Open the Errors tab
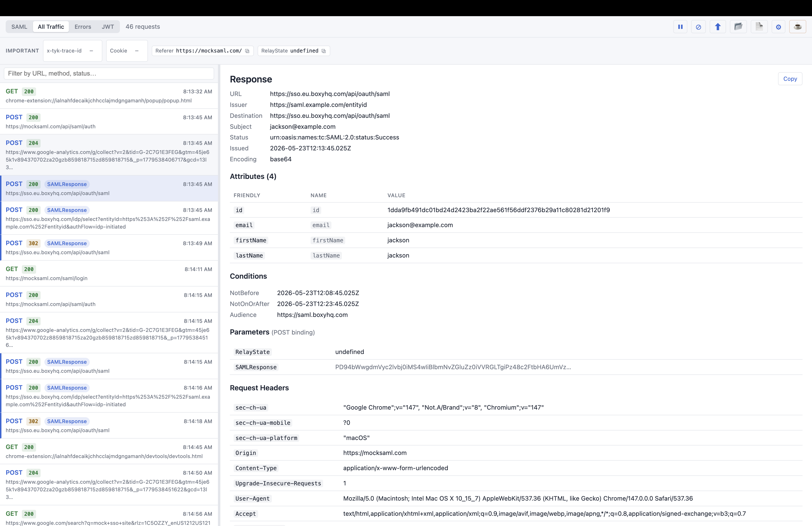Viewport: 812px width, 526px height. tap(83, 27)
